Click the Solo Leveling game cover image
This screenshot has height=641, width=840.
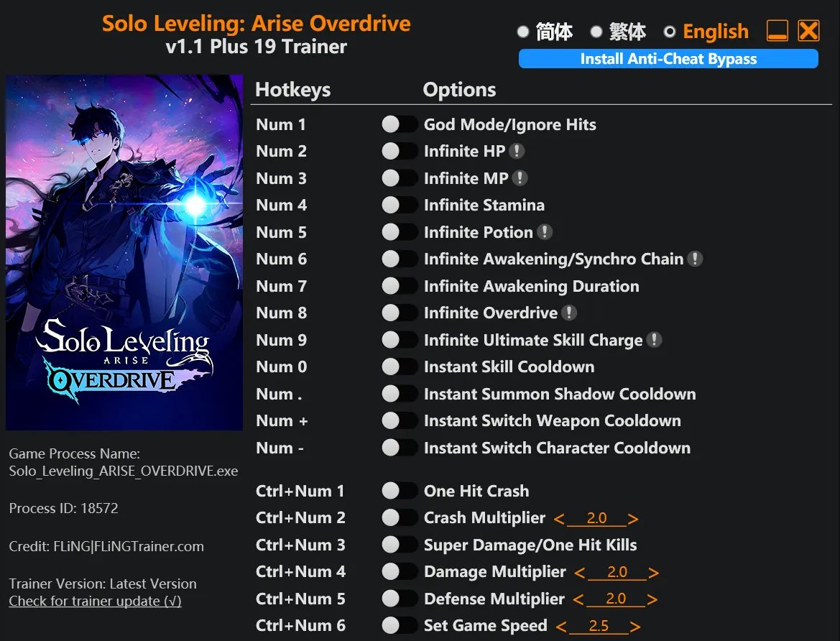coord(124,252)
